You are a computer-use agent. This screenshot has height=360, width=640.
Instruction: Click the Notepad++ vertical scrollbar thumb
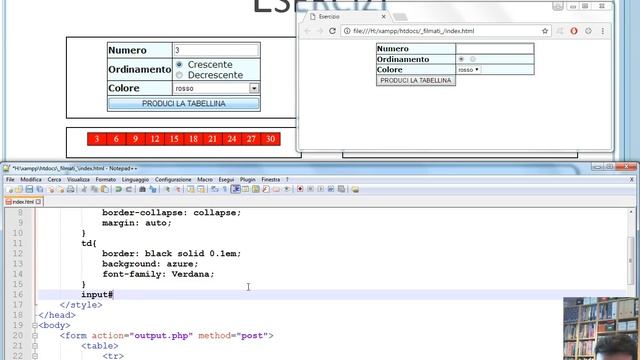(631, 260)
